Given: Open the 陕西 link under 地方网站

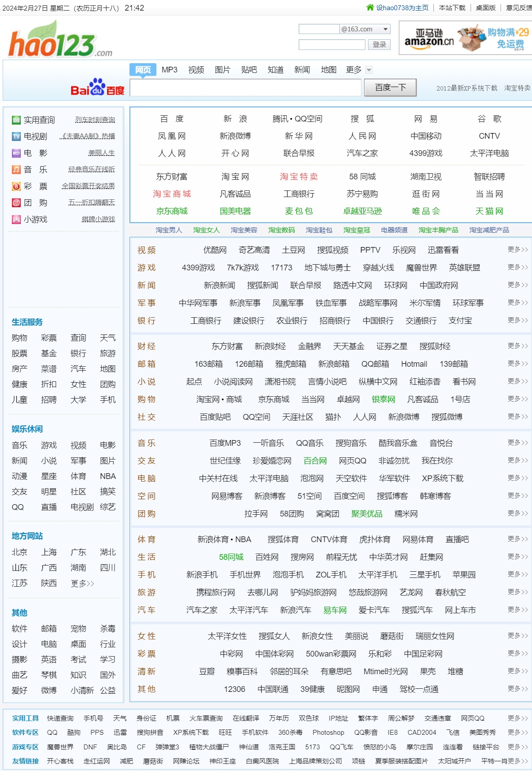Looking at the screenshot, I should click(x=49, y=583).
